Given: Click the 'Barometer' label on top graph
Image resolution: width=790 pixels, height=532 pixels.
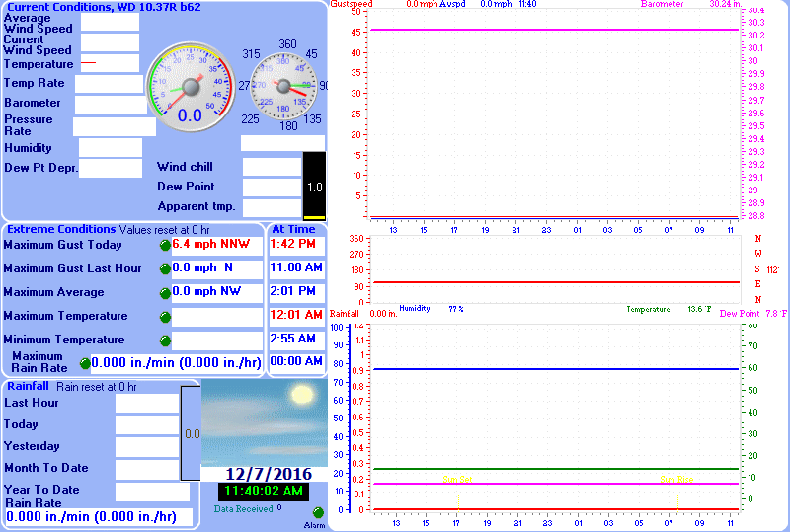Looking at the screenshot, I should pos(662,4).
